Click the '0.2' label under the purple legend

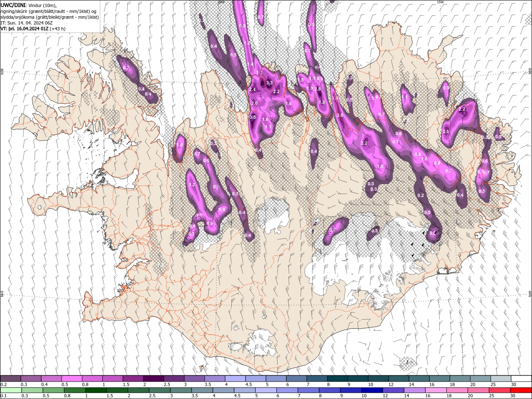click(x=3, y=384)
